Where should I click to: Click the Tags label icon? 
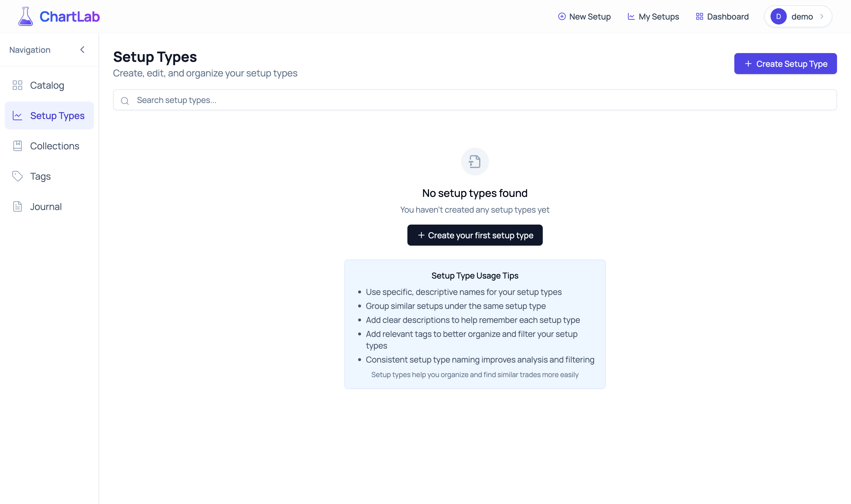(17, 176)
